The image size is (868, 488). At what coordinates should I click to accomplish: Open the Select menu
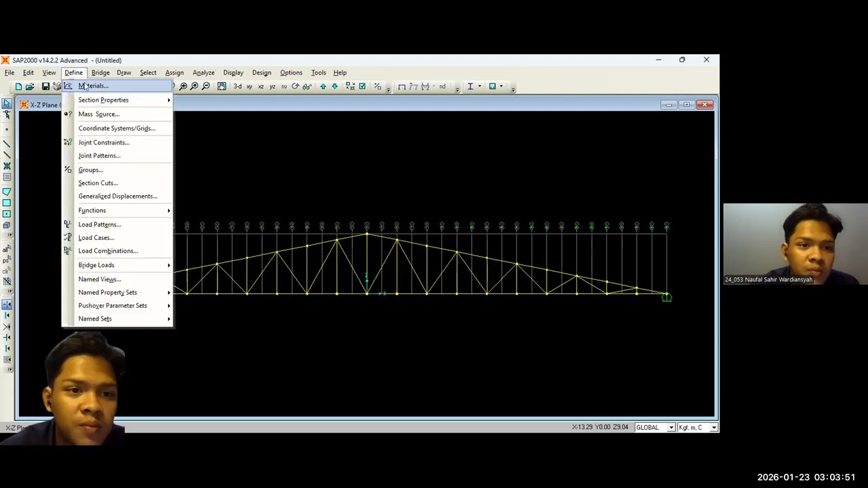[x=148, y=73]
